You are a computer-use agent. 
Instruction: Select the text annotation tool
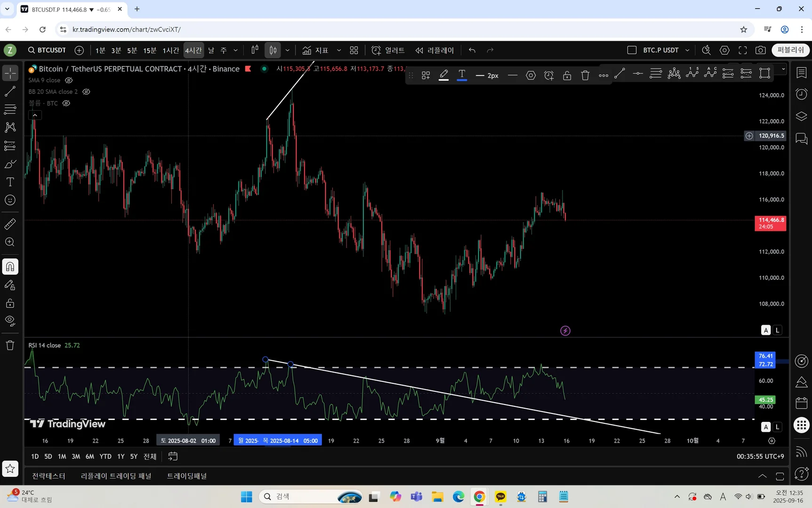pyautogui.click(x=10, y=182)
